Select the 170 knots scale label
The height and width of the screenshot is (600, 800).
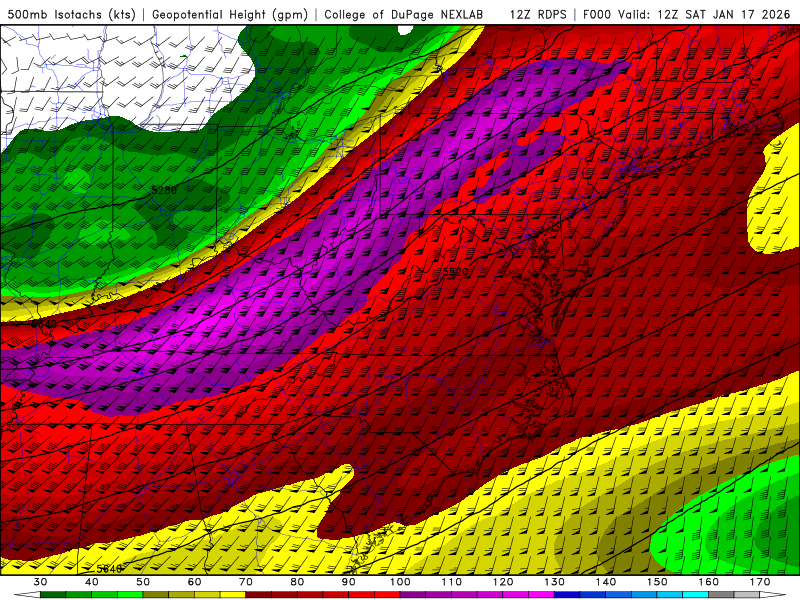tap(760, 582)
